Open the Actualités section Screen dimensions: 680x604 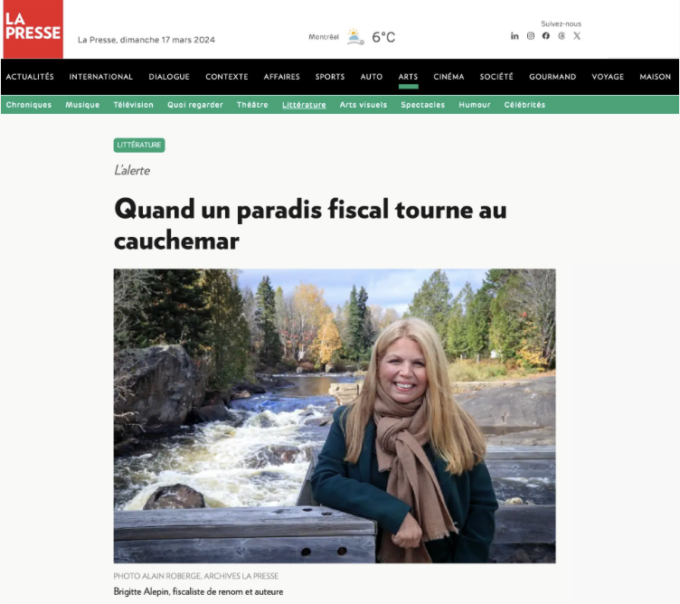[x=30, y=77]
